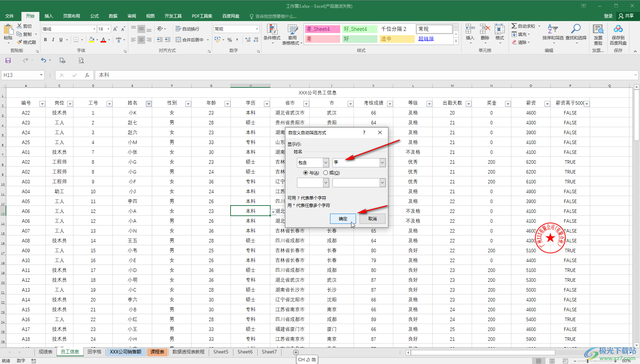This screenshot has width=640, height=364.
Task: Open the 学历 column filter dropdown
Action: coord(267,104)
